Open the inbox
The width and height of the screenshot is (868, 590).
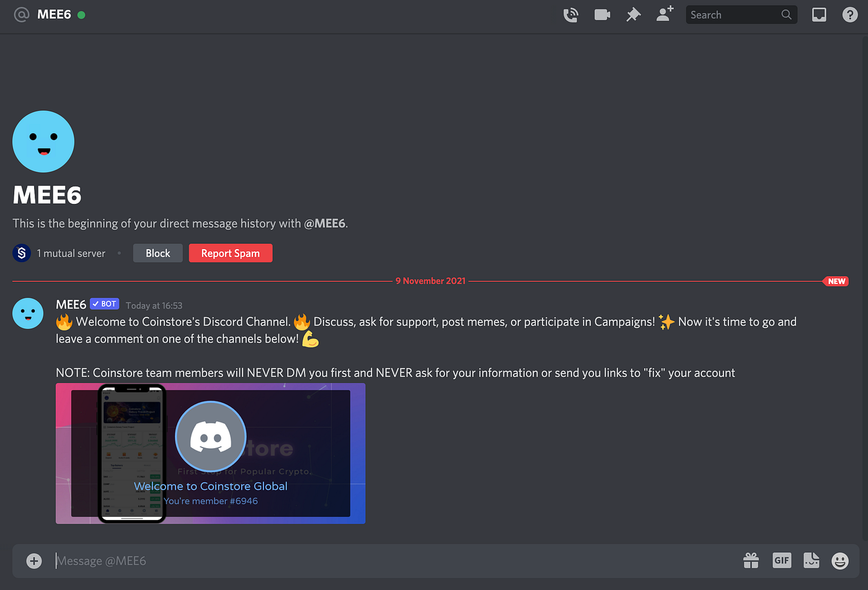tap(819, 15)
